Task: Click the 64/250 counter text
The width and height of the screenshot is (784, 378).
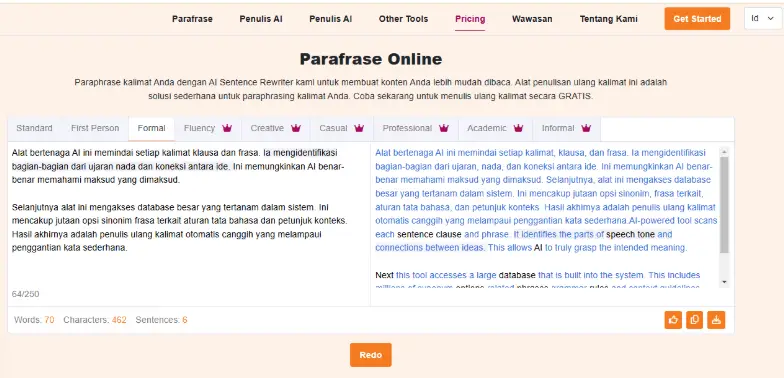Action: [26, 294]
